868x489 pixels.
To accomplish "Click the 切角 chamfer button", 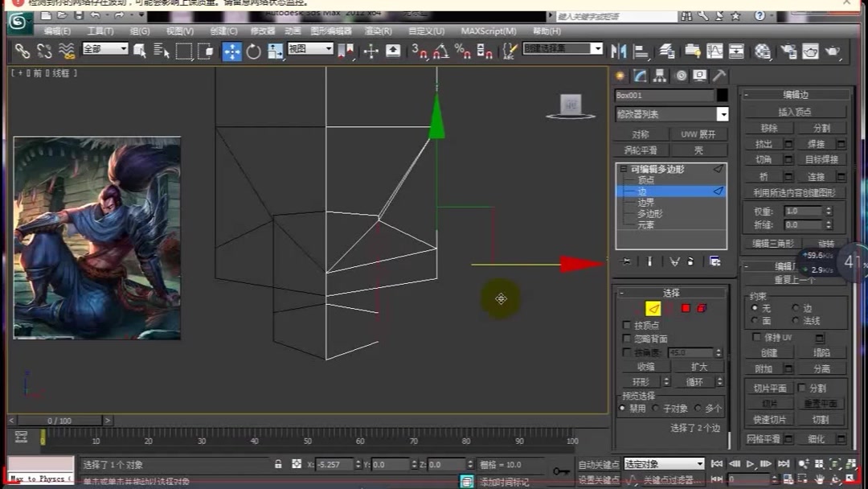I will tap(764, 159).
